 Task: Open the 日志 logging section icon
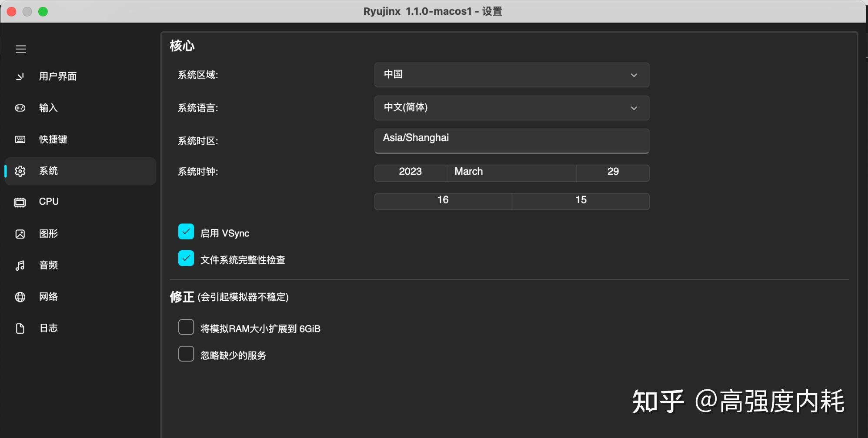click(20, 328)
